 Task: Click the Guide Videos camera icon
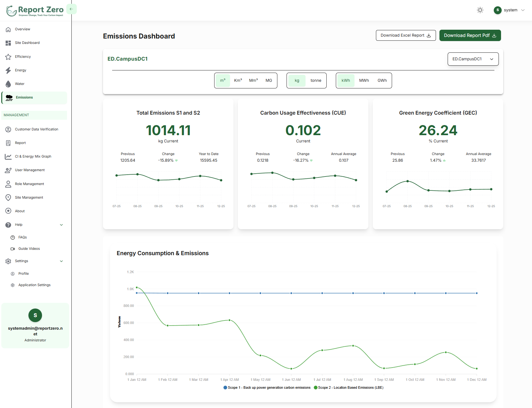[x=13, y=249]
